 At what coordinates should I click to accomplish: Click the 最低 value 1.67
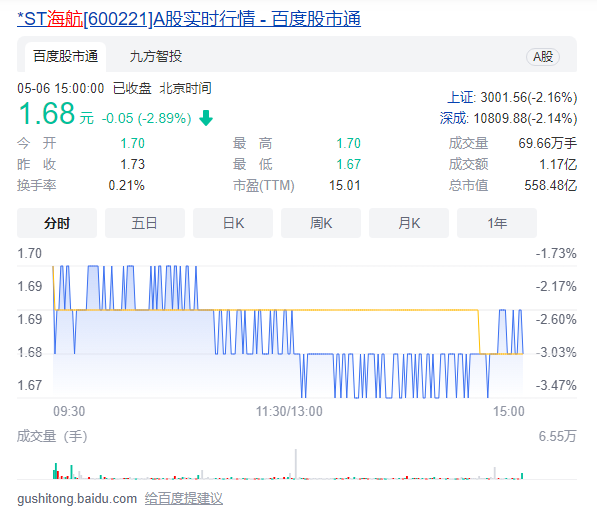[348, 164]
